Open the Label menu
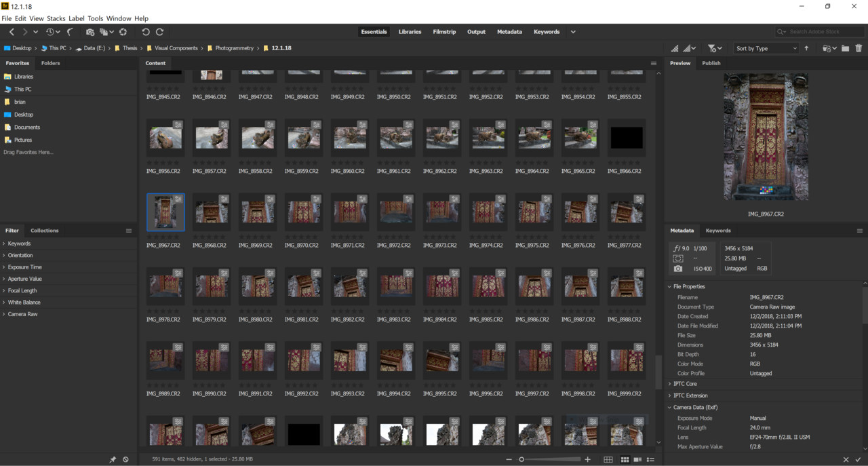Image resolution: width=868 pixels, height=466 pixels. 77,18
